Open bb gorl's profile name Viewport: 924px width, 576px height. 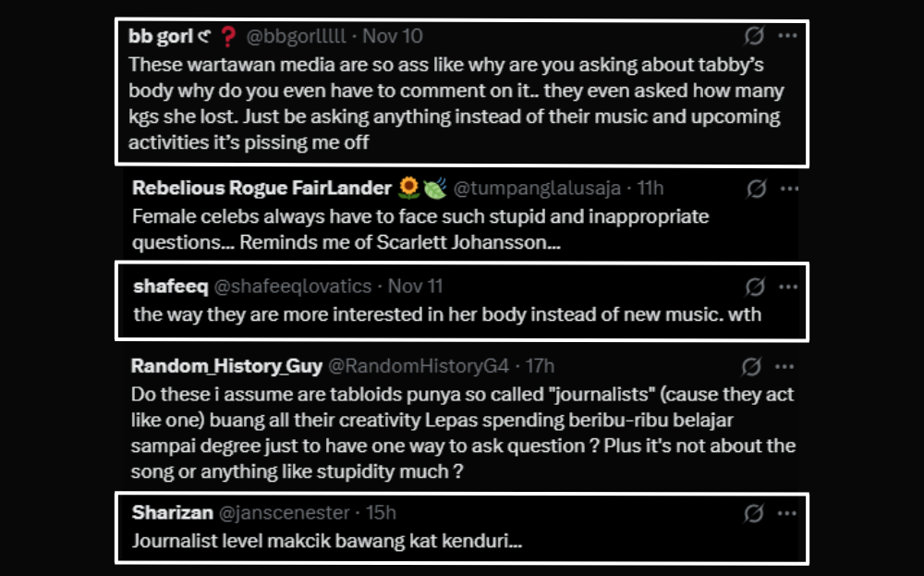(160, 37)
